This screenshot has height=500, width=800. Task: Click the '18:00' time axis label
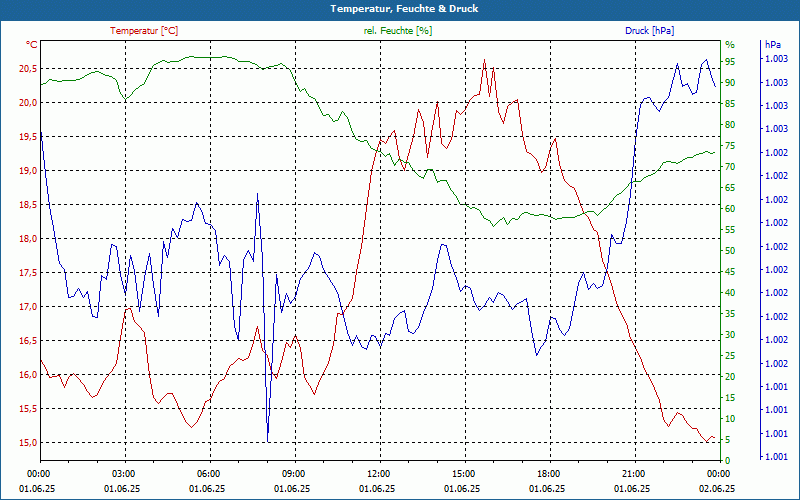(x=547, y=473)
